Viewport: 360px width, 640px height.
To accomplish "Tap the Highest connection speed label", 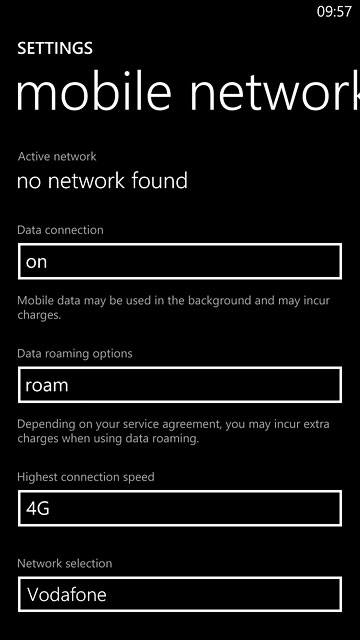I will coord(86,477).
